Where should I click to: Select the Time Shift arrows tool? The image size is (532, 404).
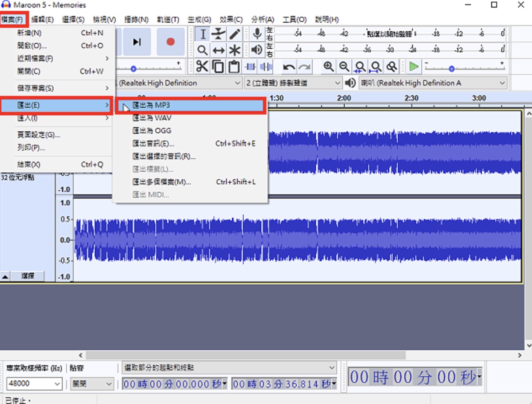click(x=218, y=50)
